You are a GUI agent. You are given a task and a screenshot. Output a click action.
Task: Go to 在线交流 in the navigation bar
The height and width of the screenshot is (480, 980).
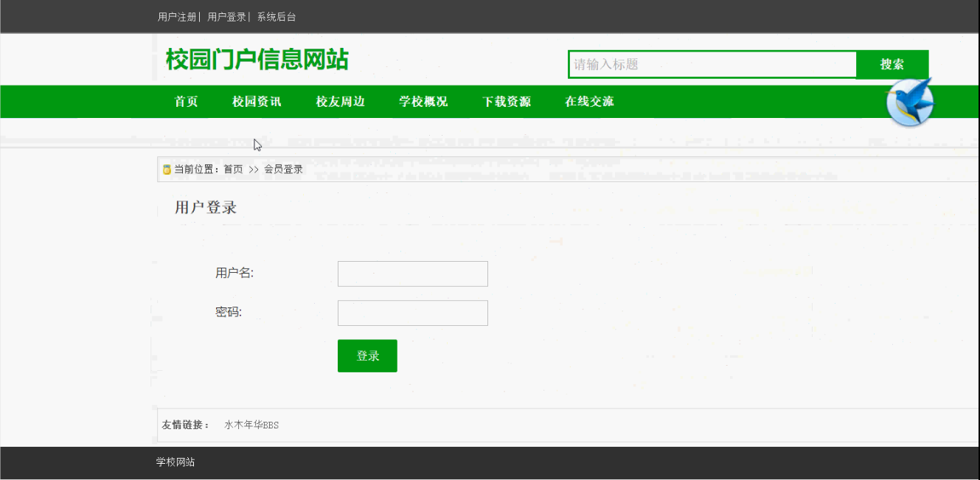[589, 102]
